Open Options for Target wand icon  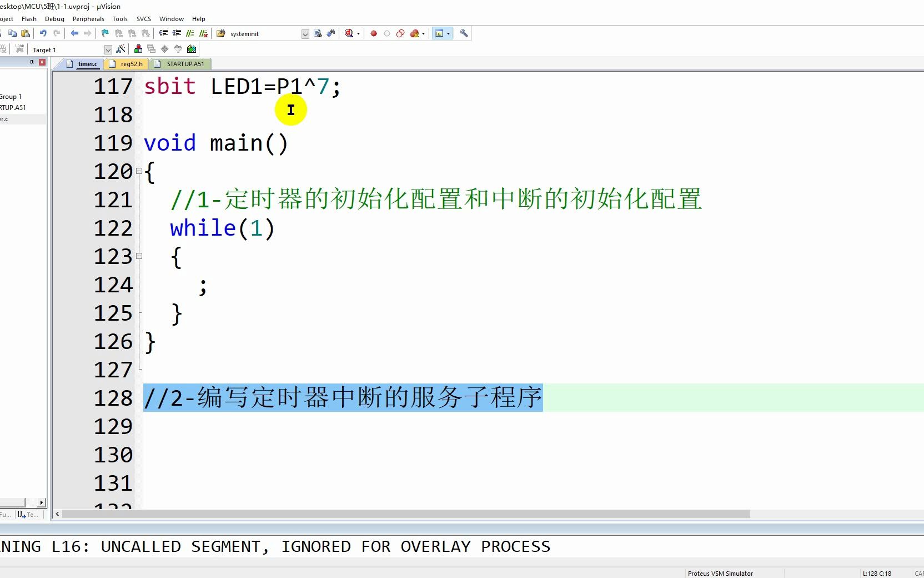click(x=120, y=49)
